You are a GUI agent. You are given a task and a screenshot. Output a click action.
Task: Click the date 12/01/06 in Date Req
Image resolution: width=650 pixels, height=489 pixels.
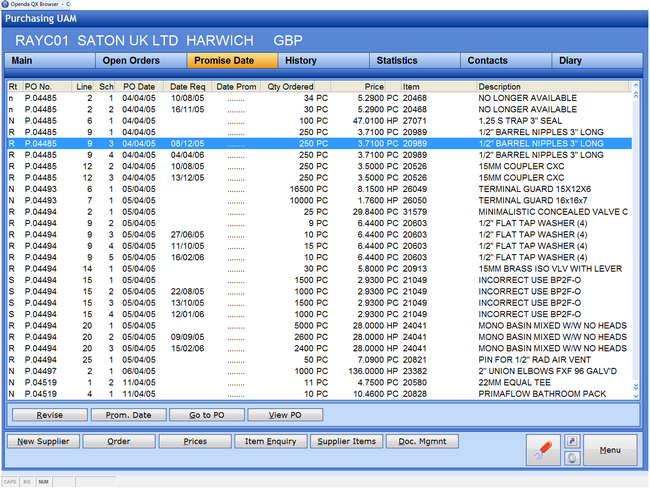(187, 314)
